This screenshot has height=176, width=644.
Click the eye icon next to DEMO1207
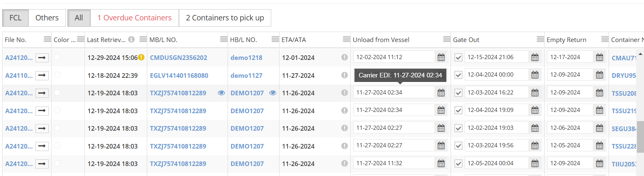pyautogui.click(x=272, y=93)
